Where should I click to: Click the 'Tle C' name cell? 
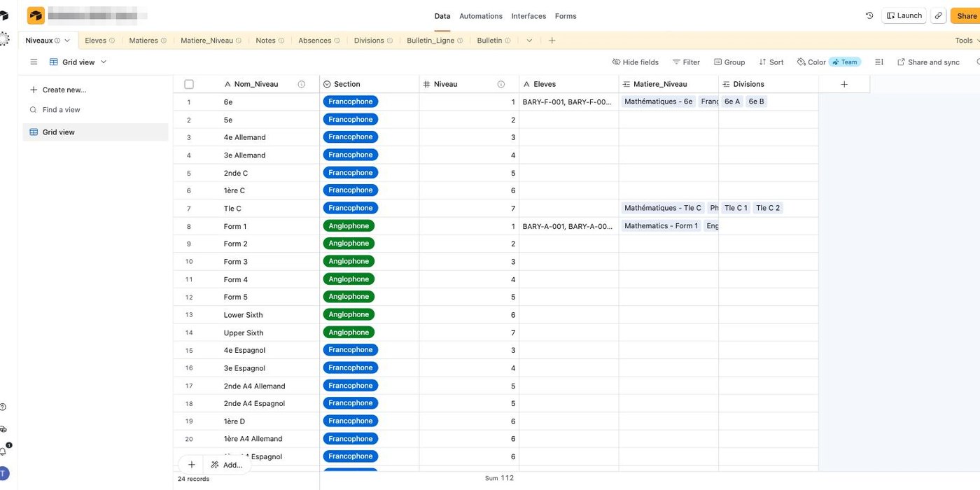coord(232,209)
